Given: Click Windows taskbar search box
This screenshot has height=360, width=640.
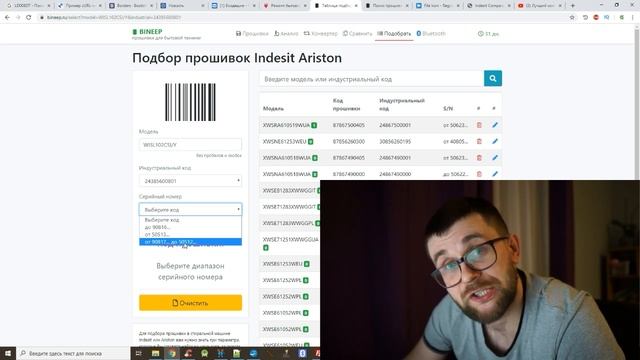Looking at the screenshot, I should click(x=73, y=353).
